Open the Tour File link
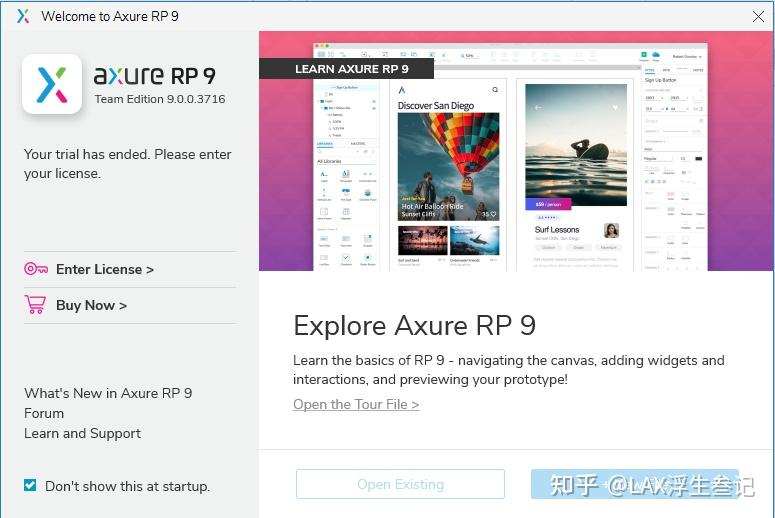 (x=356, y=404)
